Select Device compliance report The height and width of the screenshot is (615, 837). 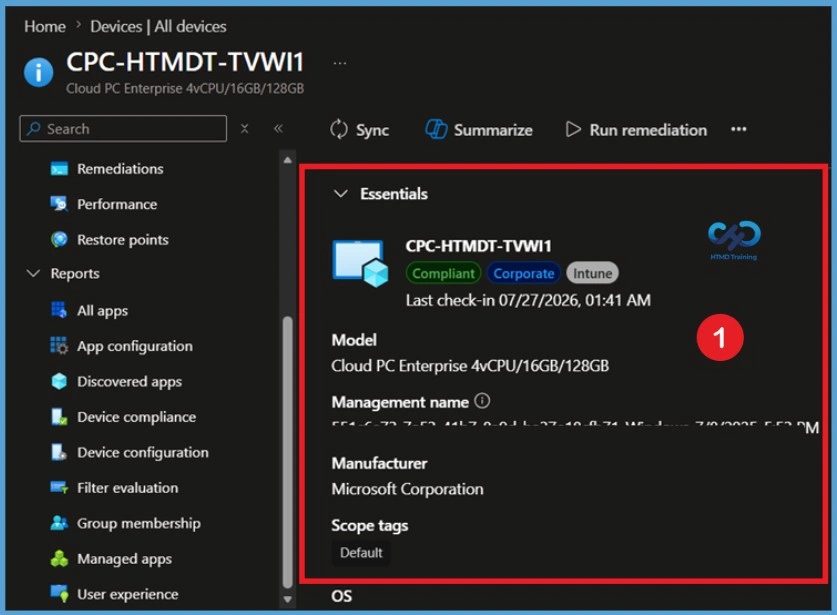pyautogui.click(x=137, y=417)
